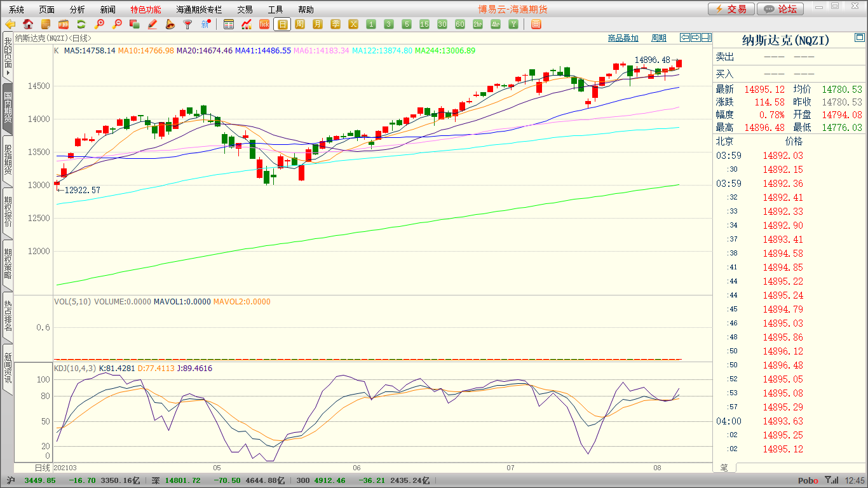This screenshot has width=868, height=488.
Task: Click the 交易 button at top right
Action: point(731,9)
